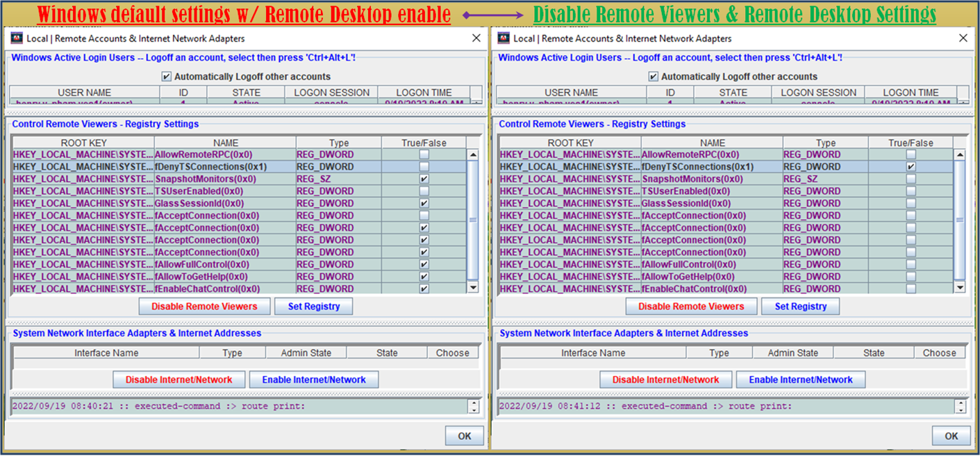Toggle 'Automatically Logoff other accounts' in the left window
The height and width of the screenshot is (456, 980).
167,76
